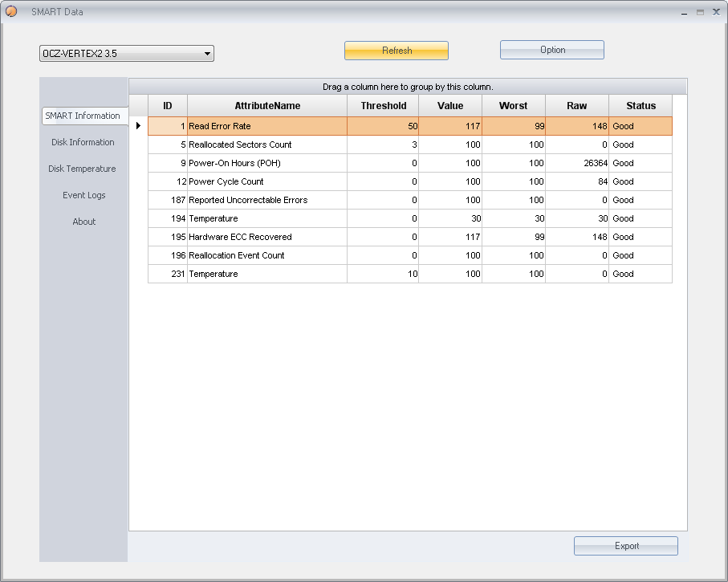Click the group-by-column drop panel
728x582 pixels.
(x=408, y=87)
